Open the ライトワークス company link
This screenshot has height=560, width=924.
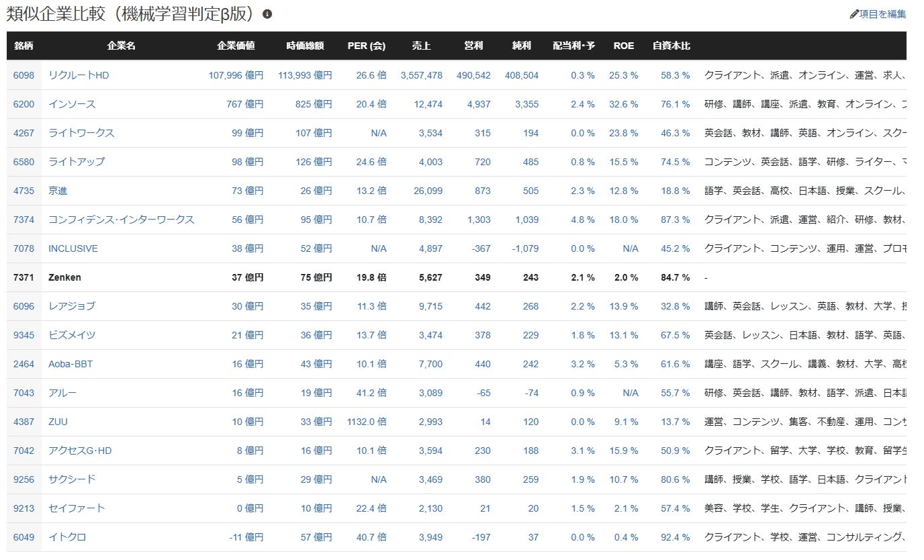(81, 133)
